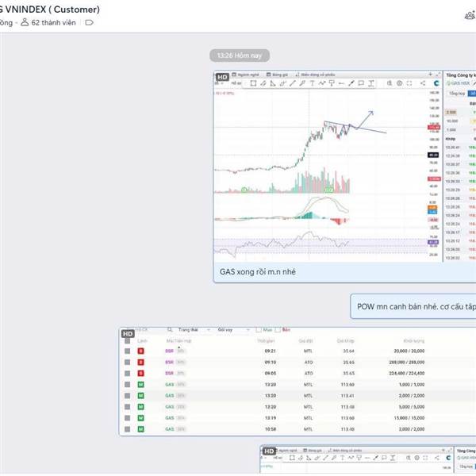Switch to the Ngành nghề tab in the first chart
Screen dimensions: 476x476
pos(245,75)
